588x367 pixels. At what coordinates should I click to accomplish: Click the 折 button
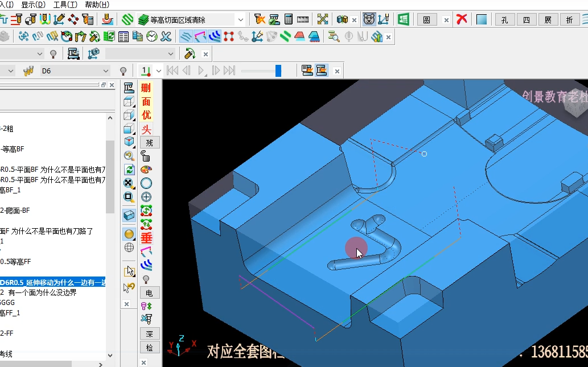tap(569, 19)
